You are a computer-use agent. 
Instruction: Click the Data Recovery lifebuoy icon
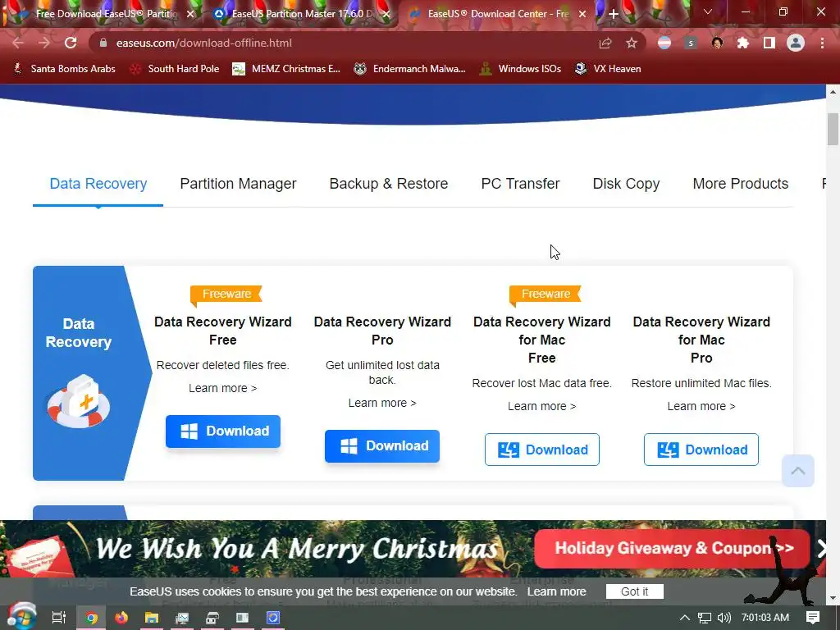tap(79, 402)
